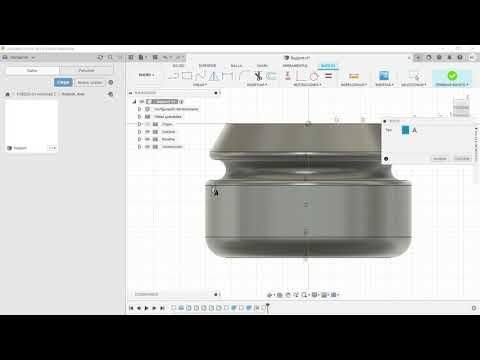Viewport: 480px width, 360px height.
Task: Select the Line sketch tool
Action: pos(173,76)
